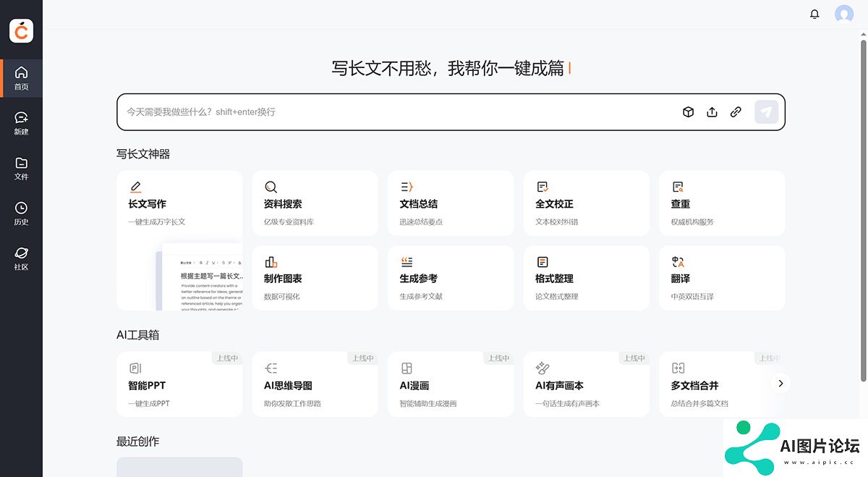Click the translate icon on 翻译
This screenshot has height=477, width=868.
(678, 261)
